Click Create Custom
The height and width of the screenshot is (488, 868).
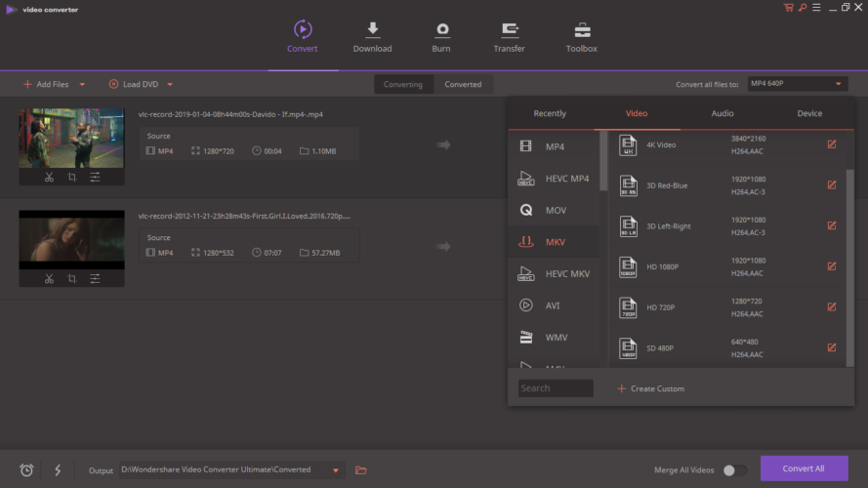(x=651, y=388)
